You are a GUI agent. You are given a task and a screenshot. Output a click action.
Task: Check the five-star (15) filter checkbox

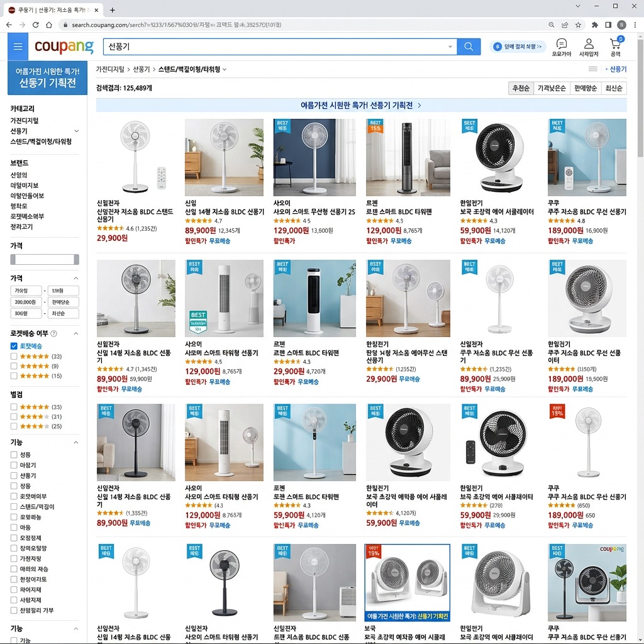click(x=14, y=376)
